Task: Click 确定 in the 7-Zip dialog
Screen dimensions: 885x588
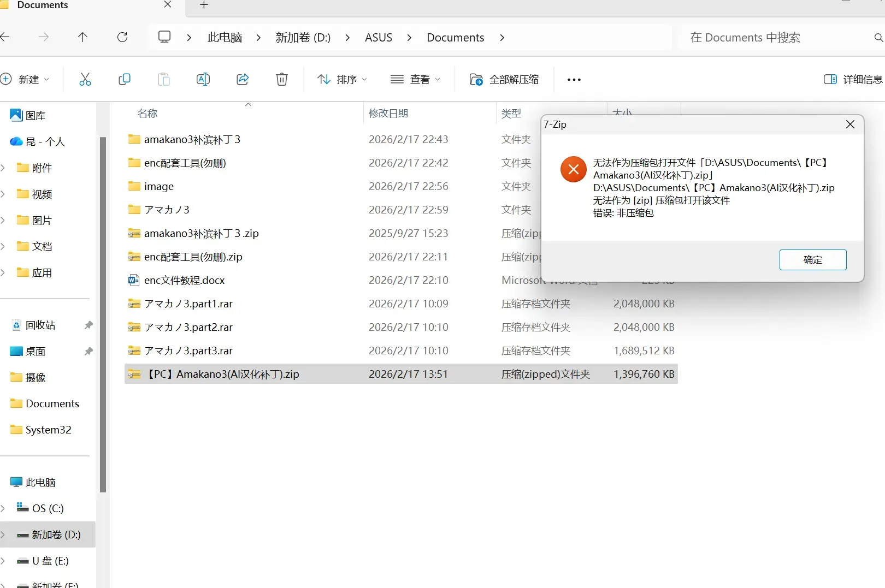Action: click(813, 260)
